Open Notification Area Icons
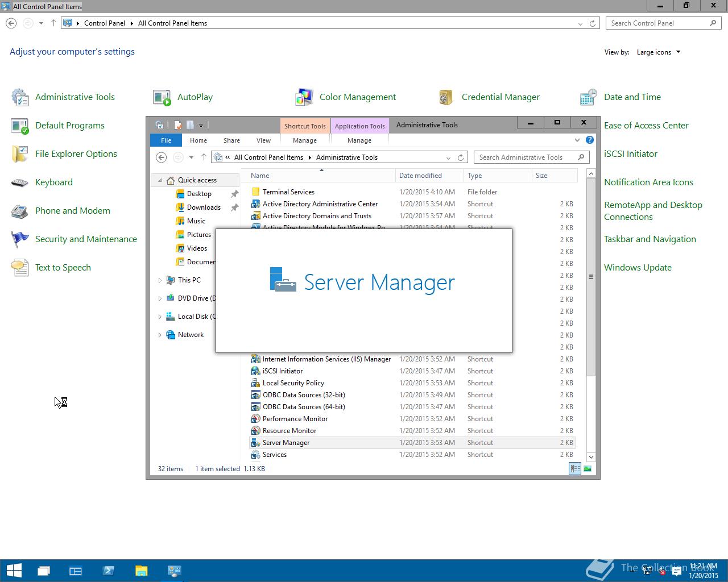 click(648, 182)
